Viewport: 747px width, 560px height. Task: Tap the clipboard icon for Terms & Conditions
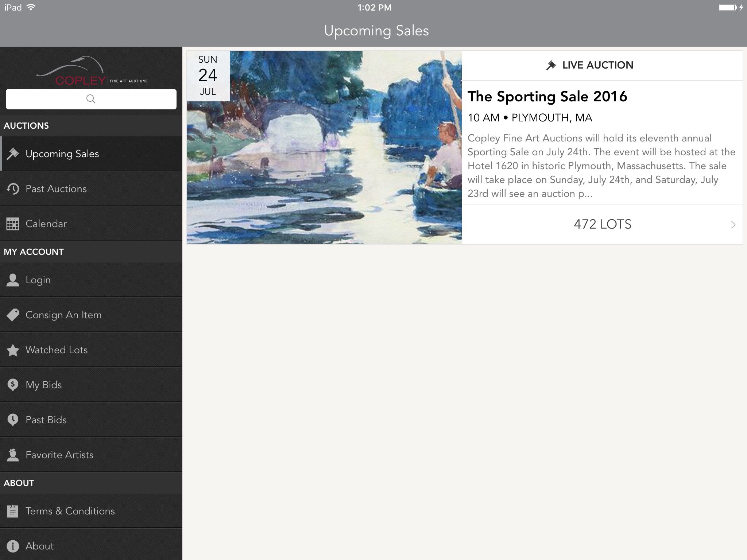click(13, 511)
